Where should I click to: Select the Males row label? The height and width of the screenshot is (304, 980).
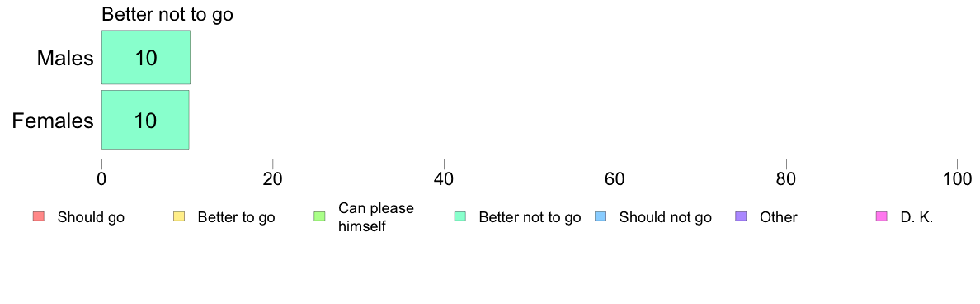[66, 58]
